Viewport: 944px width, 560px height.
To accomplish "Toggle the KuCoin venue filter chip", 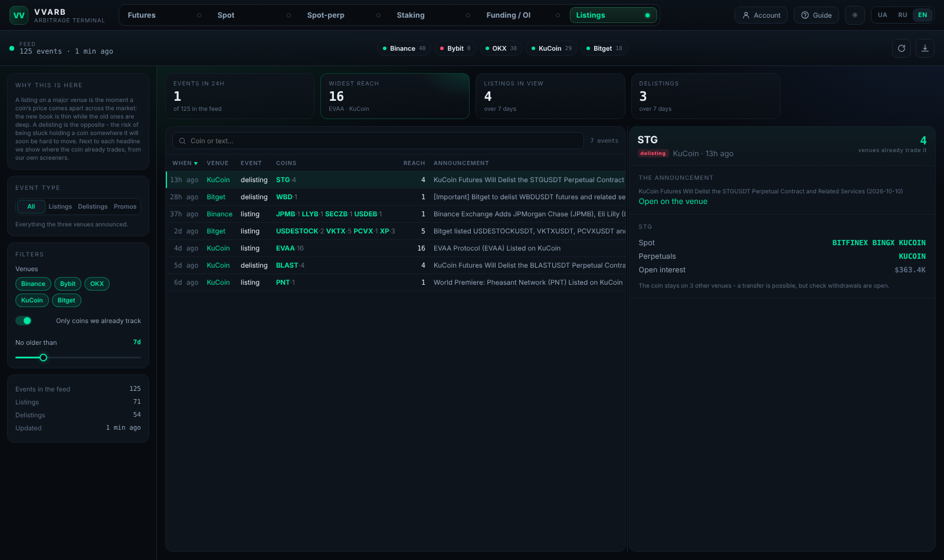I will tap(32, 300).
